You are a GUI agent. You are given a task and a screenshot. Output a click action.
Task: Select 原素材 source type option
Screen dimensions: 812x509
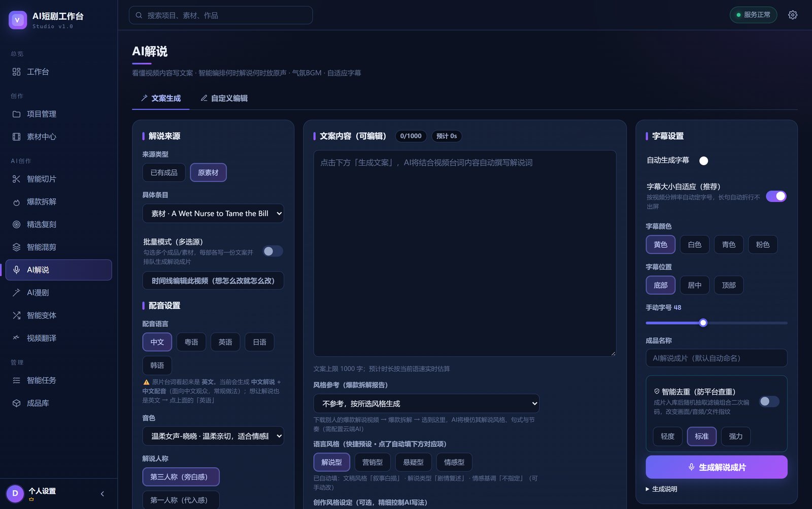pyautogui.click(x=208, y=173)
